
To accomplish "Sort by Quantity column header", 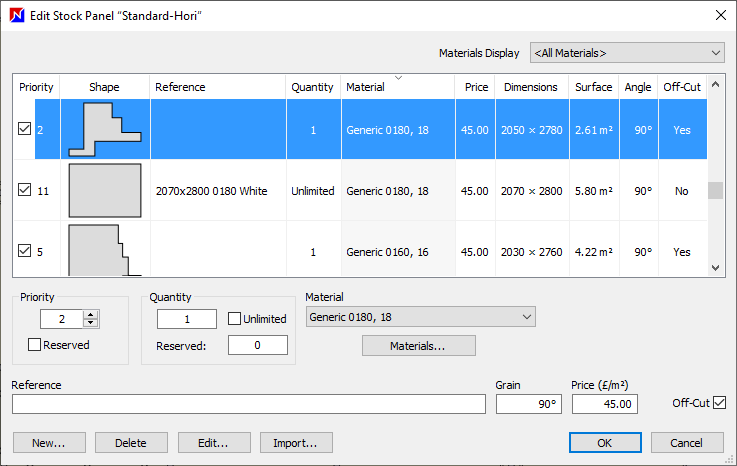I will pyautogui.click(x=313, y=87).
